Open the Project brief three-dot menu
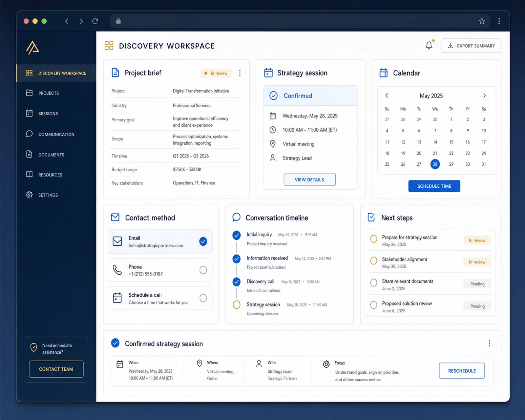Screen dimensions: 525x420 [240, 73]
